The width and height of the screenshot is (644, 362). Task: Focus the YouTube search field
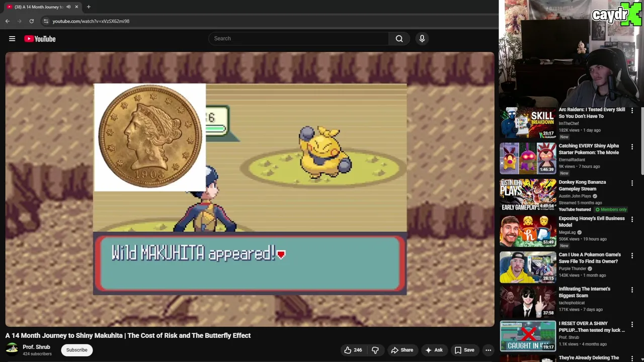[299, 39]
